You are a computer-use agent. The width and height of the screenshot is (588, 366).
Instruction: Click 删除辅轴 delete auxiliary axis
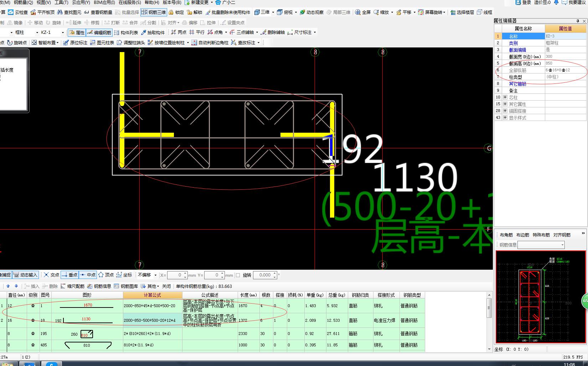click(x=273, y=32)
